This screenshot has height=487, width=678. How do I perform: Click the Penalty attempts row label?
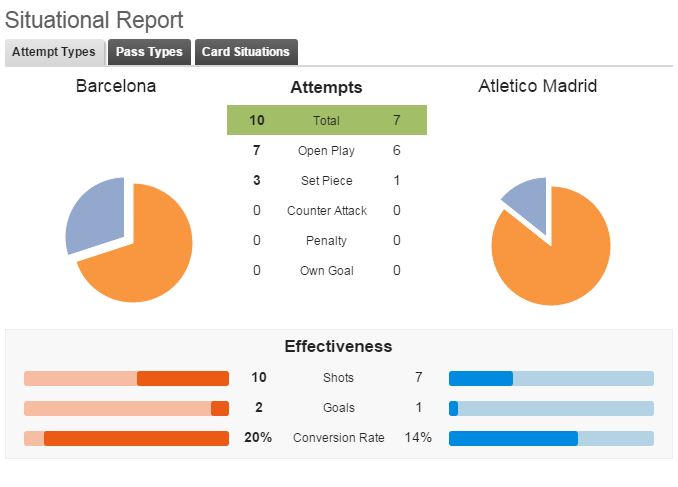coord(326,241)
